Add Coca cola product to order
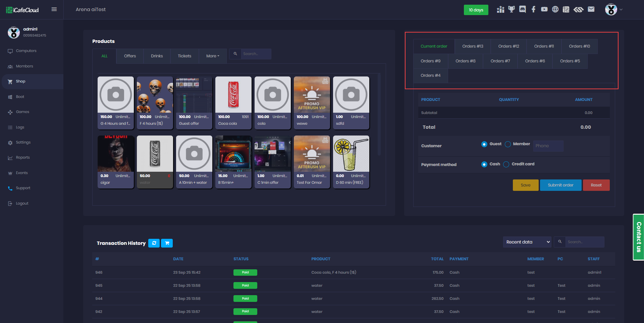 [x=233, y=103]
